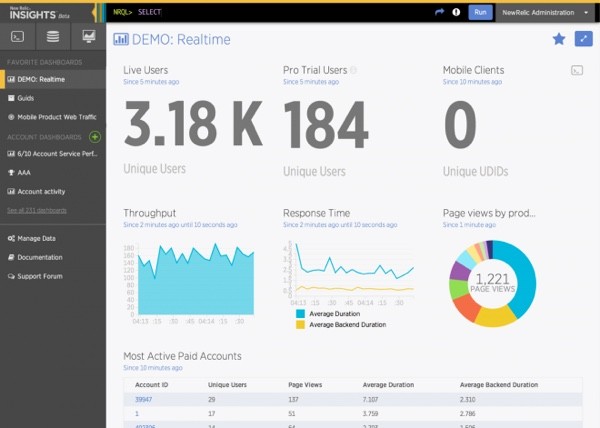Click the Mobile Product Web Traffic icon
600x428 pixels.
pos(11,117)
